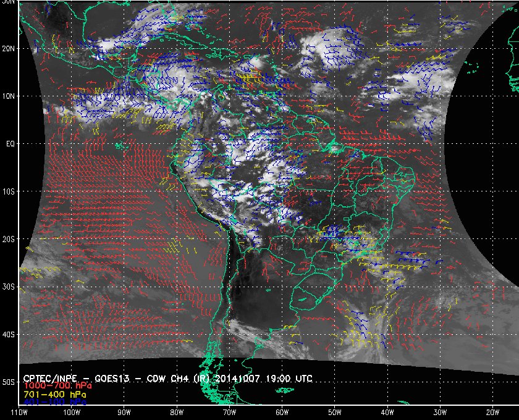Click the 20S latitude label
The image size is (519, 420).
coord(9,239)
